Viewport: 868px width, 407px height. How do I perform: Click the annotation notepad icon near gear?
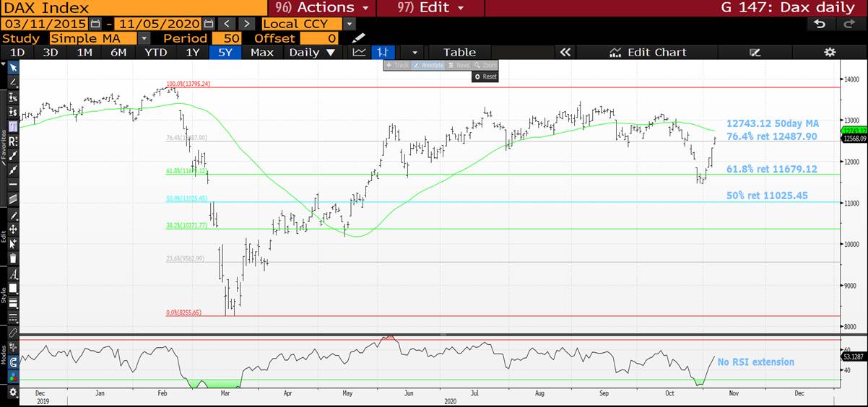pyautogui.click(x=755, y=52)
